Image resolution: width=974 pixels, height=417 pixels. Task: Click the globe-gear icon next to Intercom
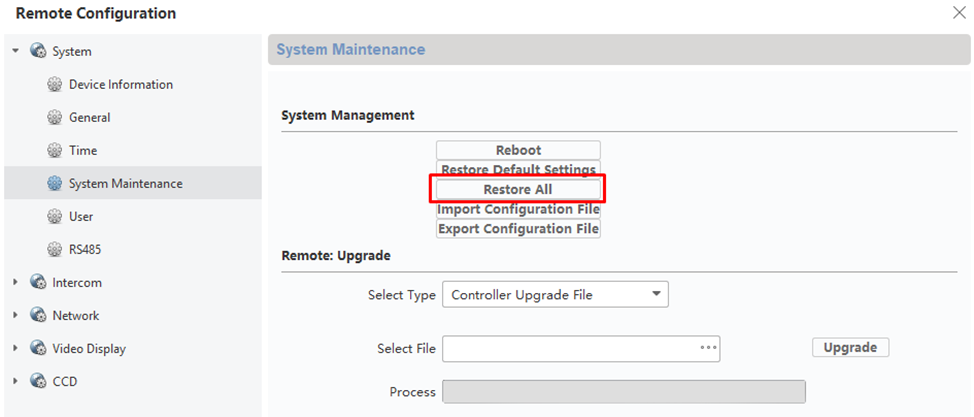38,283
